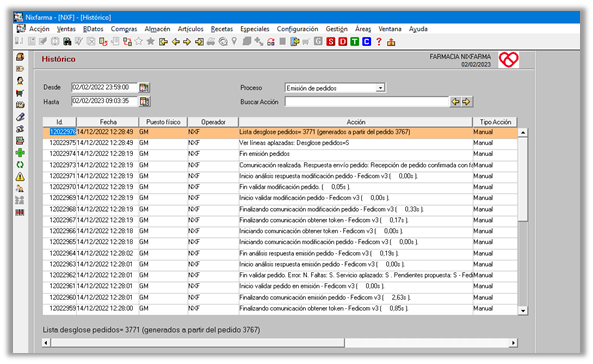The height and width of the screenshot is (364, 593).
Task: Click table scrollbar down arrow
Action: (523, 311)
